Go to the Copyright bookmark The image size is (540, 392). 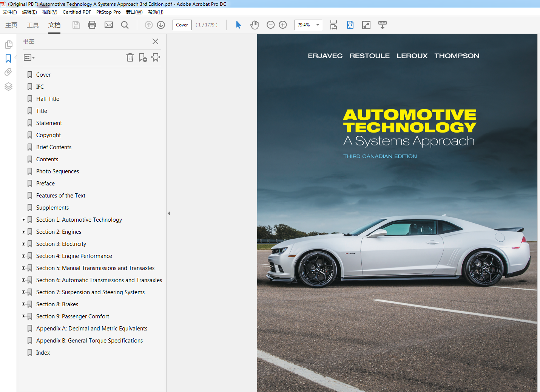48,135
